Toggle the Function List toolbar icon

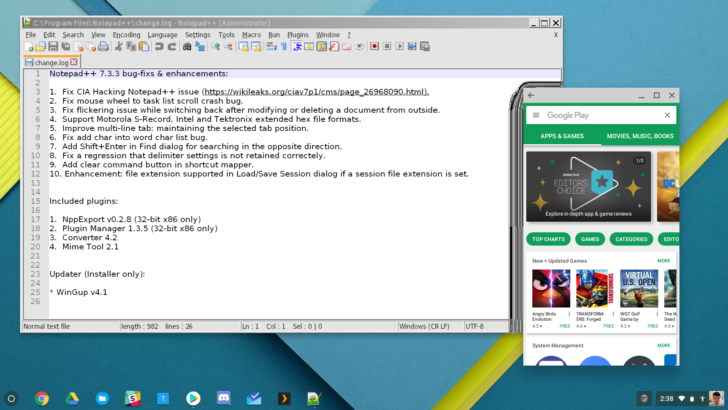point(334,46)
